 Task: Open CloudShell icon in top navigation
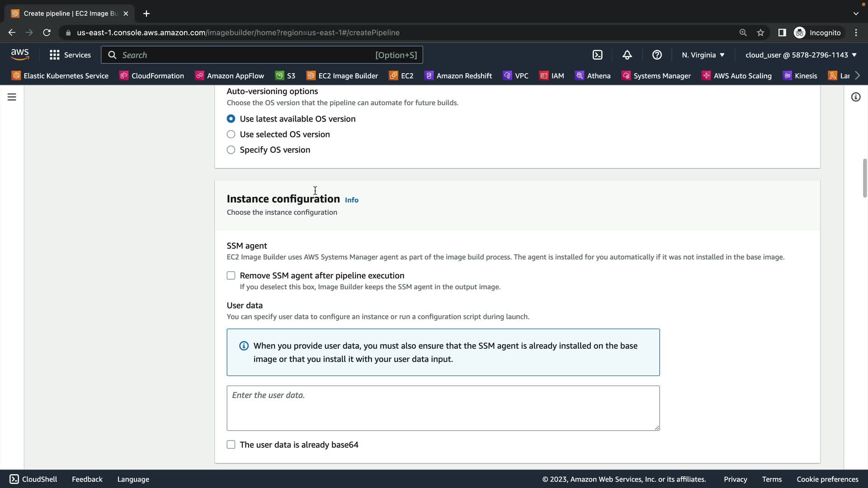(x=597, y=55)
